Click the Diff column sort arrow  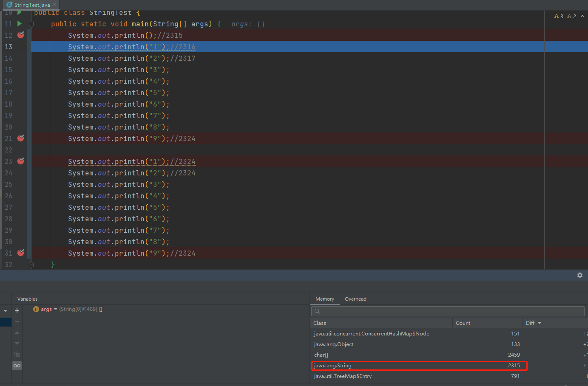click(x=540, y=323)
